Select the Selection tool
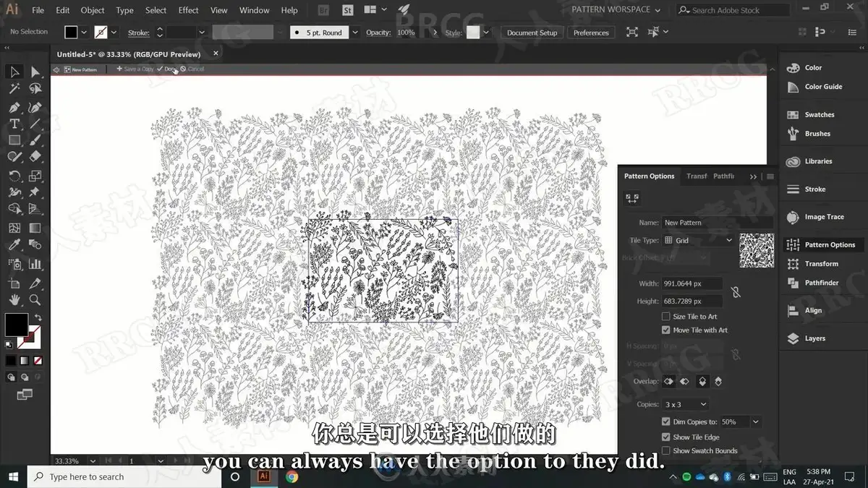 coord(14,72)
